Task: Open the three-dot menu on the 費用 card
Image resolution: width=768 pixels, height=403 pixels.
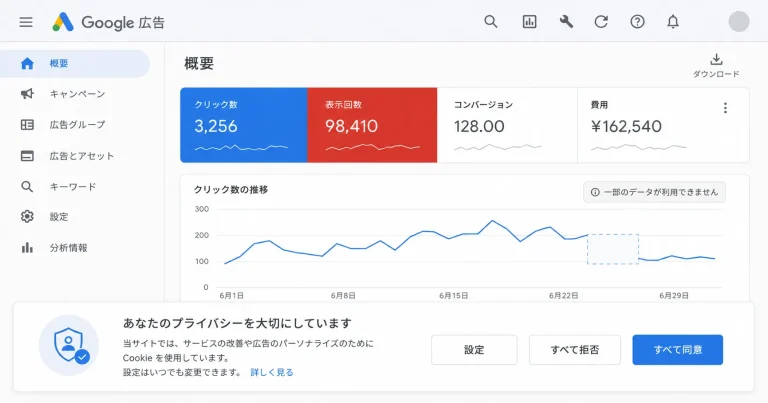Action: pos(725,108)
